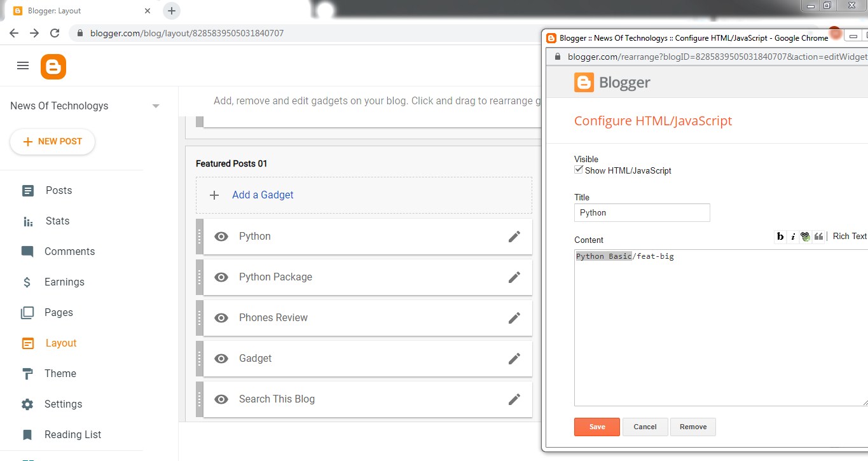Click the drag handle of Gadget widget
The height and width of the screenshot is (461, 868).
coord(199,359)
